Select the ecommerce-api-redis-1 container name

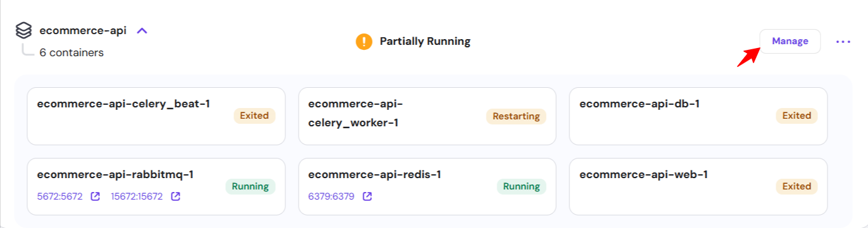(x=375, y=175)
